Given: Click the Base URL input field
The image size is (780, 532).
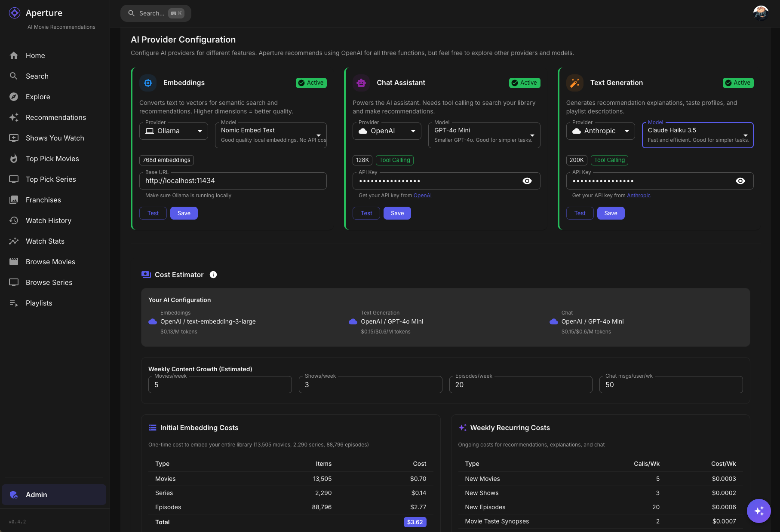Looking at the screenshot, I should click(x=233, y=181).
